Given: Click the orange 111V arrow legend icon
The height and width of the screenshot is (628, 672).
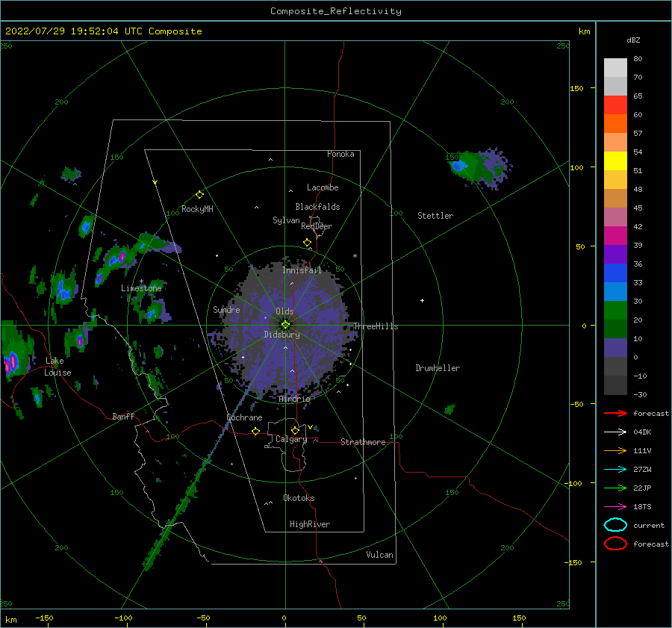Looking at the screenshot, I should click(x=615, y=450).
